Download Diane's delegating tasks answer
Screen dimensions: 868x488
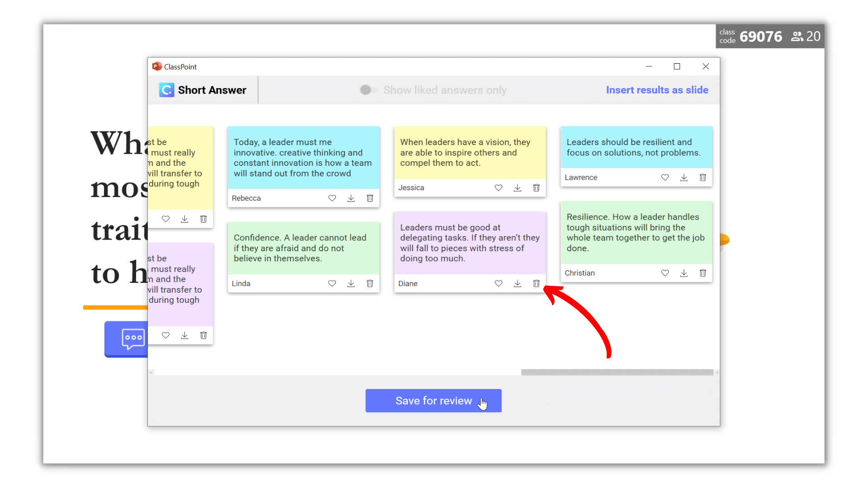click(x=517, y=283)
